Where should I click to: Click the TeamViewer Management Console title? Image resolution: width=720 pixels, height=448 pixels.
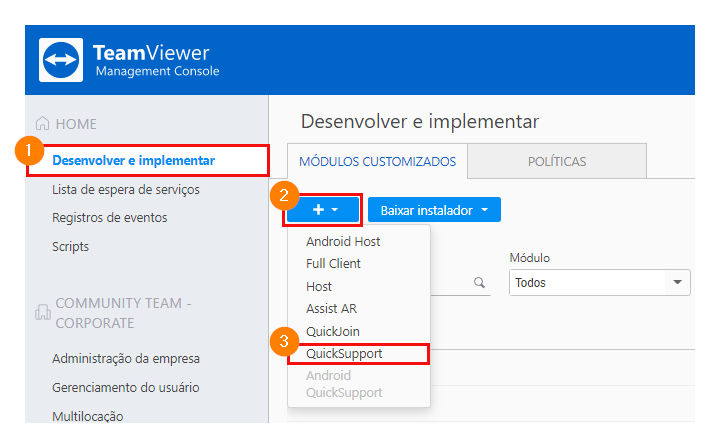pyautogui.click(x=157, y=60)
